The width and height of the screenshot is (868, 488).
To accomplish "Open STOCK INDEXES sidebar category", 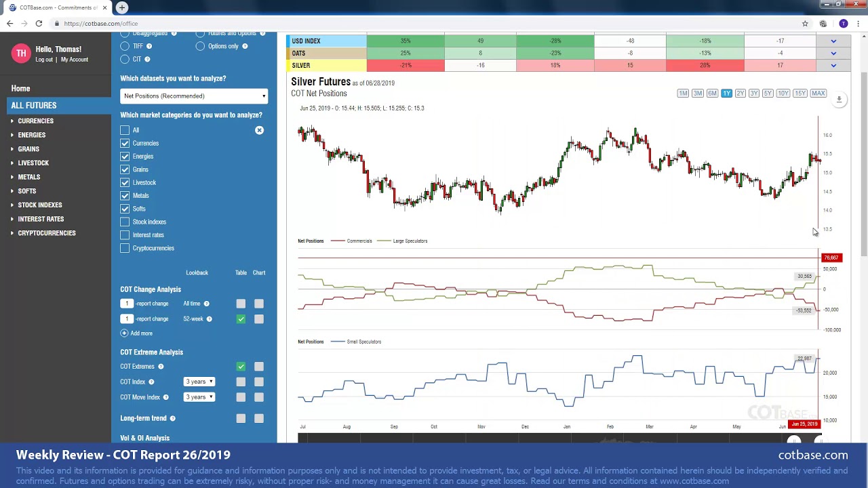I will click(40, 205).
